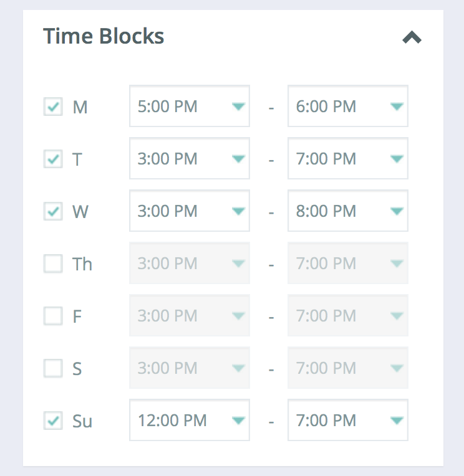The image size is (464, 476).
Task: Collapse the Time Blocks panel chevron
Action: pyautogui.click(x=412, y=39)
